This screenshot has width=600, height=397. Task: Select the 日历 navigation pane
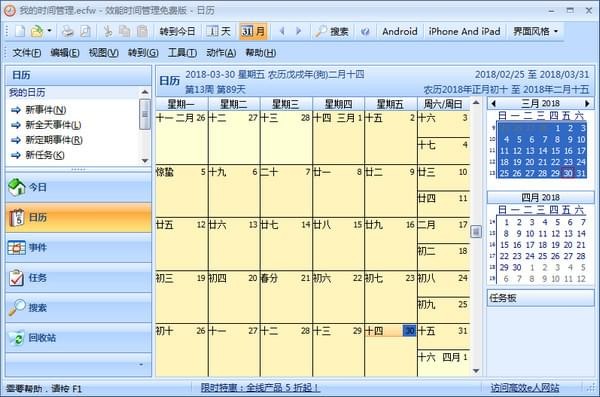[x=78, y=217]
